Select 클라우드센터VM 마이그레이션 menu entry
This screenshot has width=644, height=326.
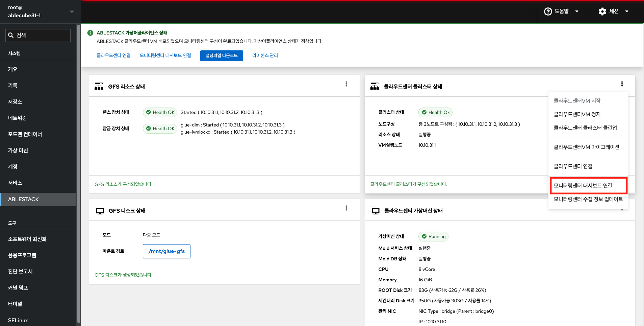tap(586, 147)
